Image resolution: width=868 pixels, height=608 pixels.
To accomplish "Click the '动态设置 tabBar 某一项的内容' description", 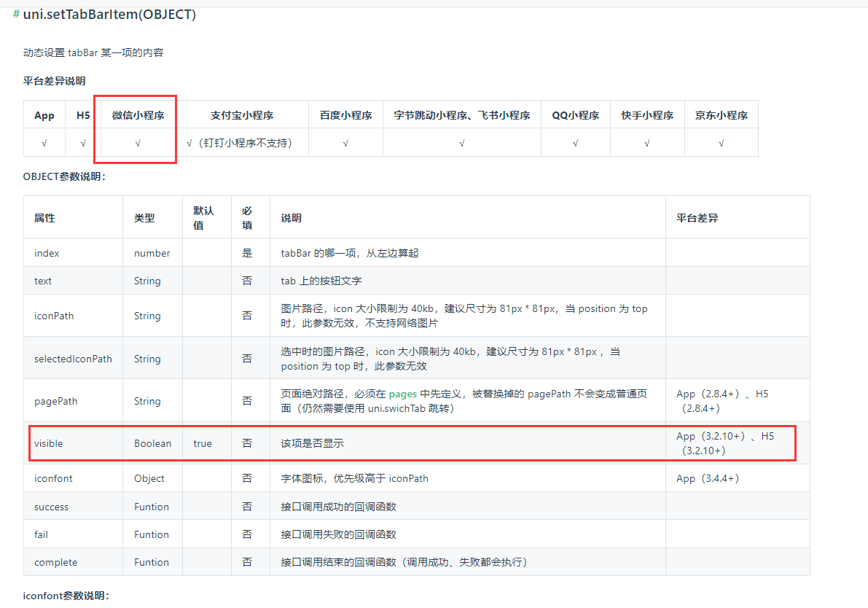I will tap(93, 52).
